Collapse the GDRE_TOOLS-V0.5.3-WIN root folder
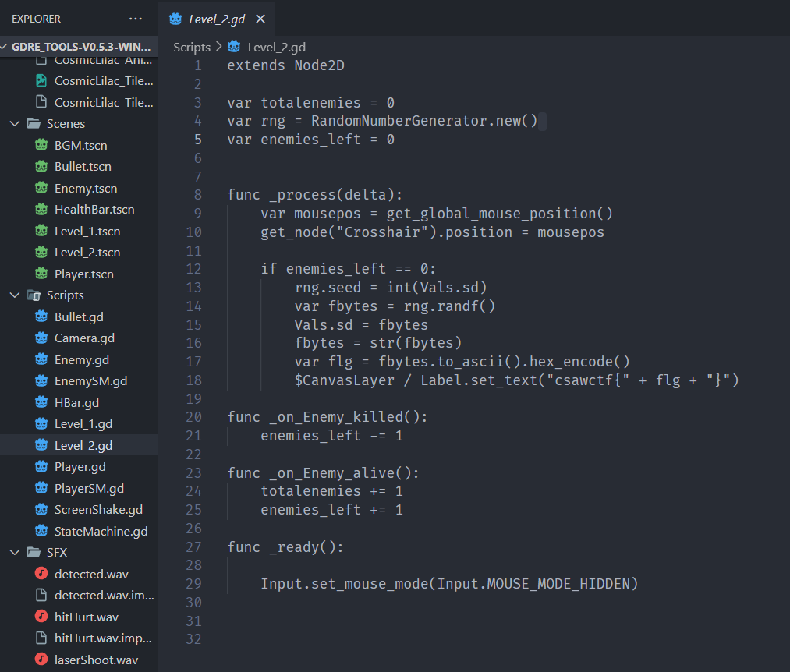790x672 pixels. tap(4, 47)
